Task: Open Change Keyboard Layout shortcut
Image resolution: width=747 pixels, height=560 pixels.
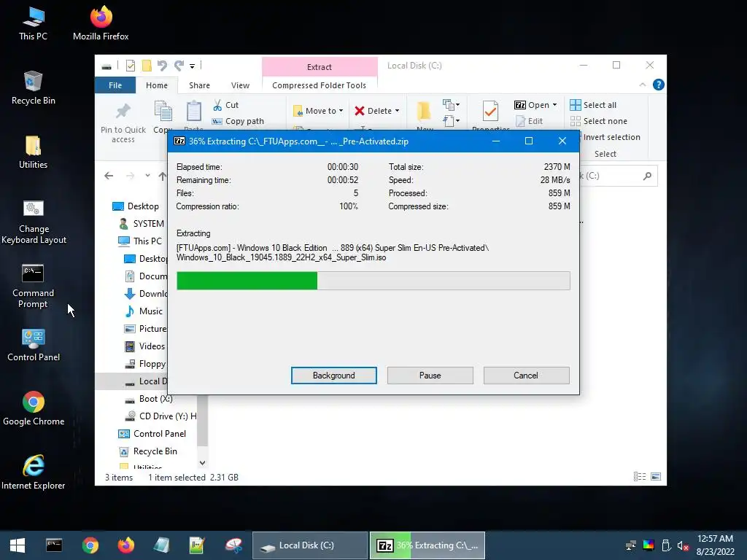Action: click(34, 222)
